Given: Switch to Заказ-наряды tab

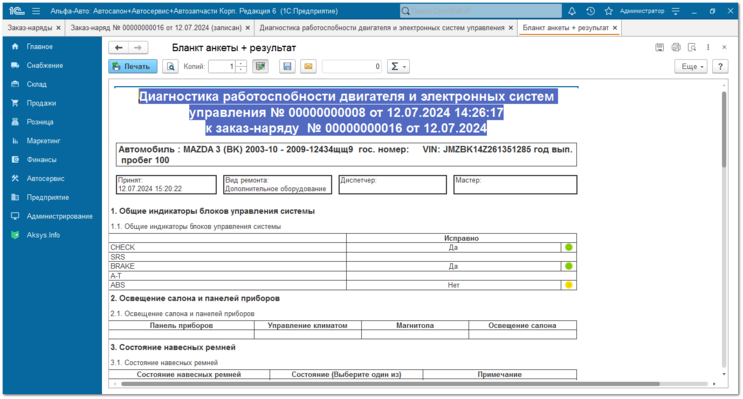Looking at the screenshot, I should [29, 28].
